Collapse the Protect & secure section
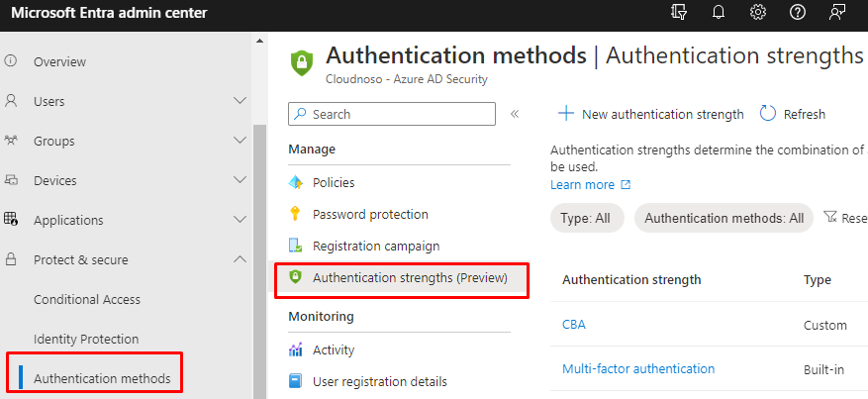This screenshot has height=399, width=868. (x=240, y=259)
